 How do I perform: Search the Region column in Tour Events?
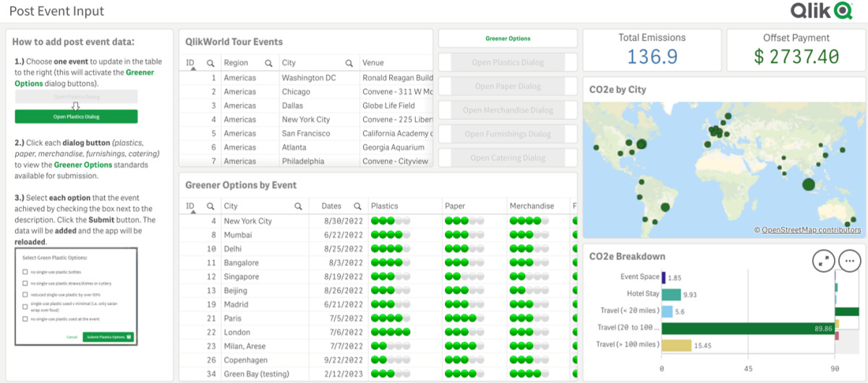268,64
